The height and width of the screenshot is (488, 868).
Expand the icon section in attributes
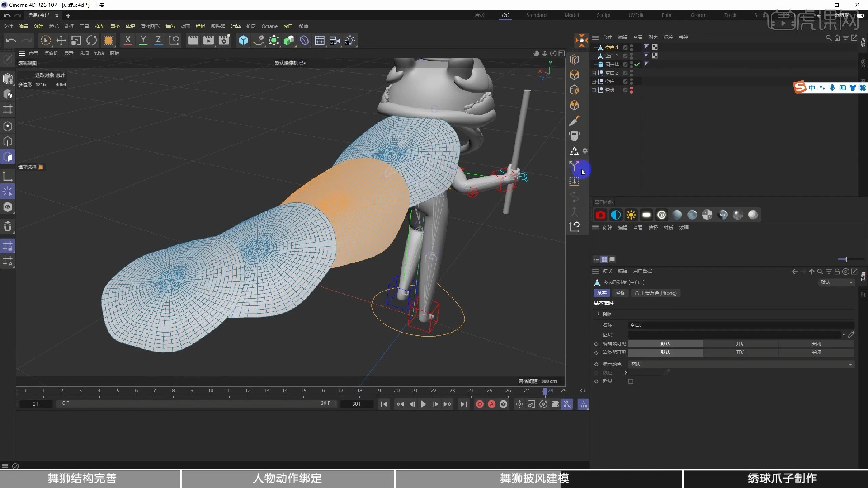coord(599,314)
